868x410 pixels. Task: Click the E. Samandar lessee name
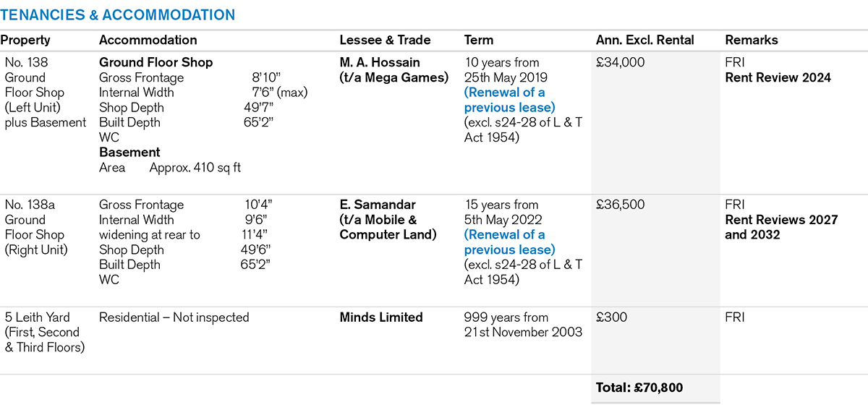tap(378, 205)
